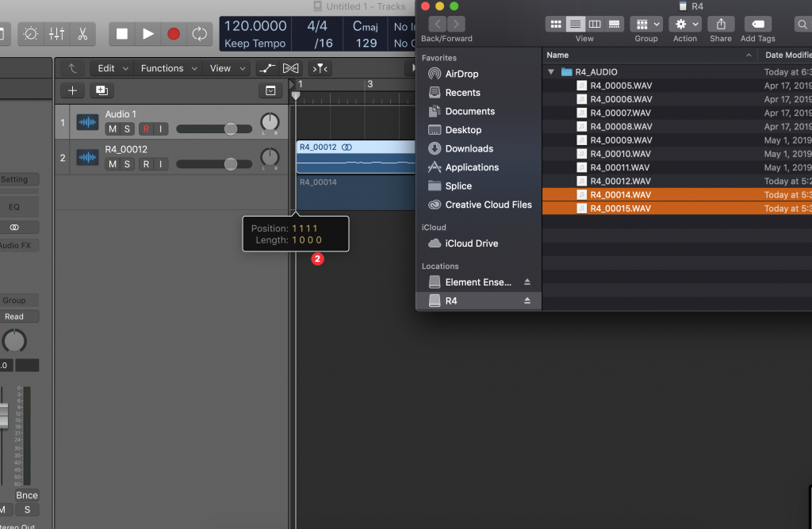Click the Add Track plus button
Viewport: 812px width, 529px height.
[72, 90]
